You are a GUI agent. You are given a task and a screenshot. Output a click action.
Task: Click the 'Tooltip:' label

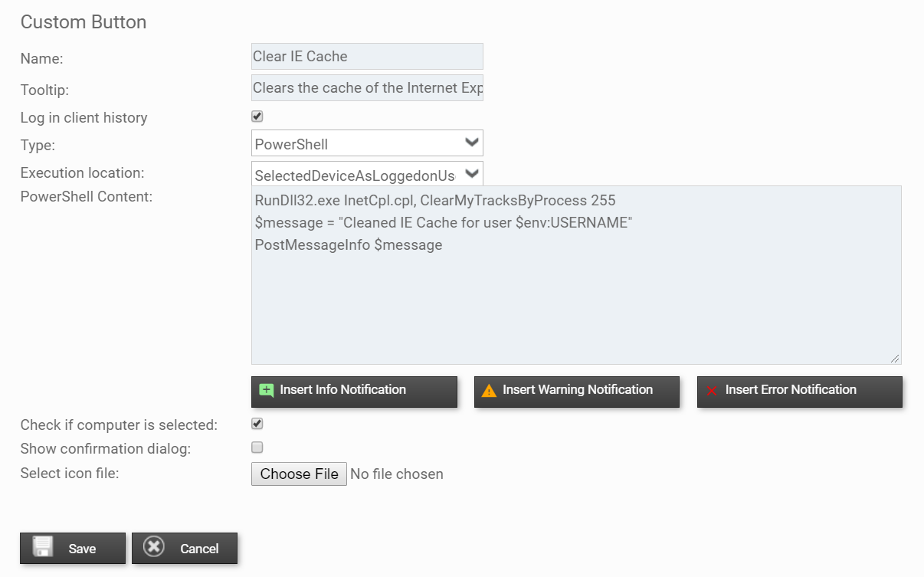(44, 90)
